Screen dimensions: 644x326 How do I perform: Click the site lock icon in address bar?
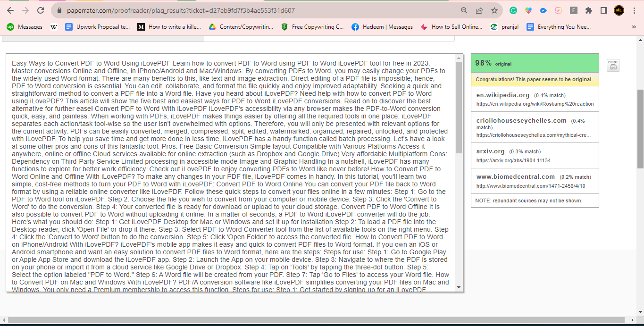tap(59, 10)
